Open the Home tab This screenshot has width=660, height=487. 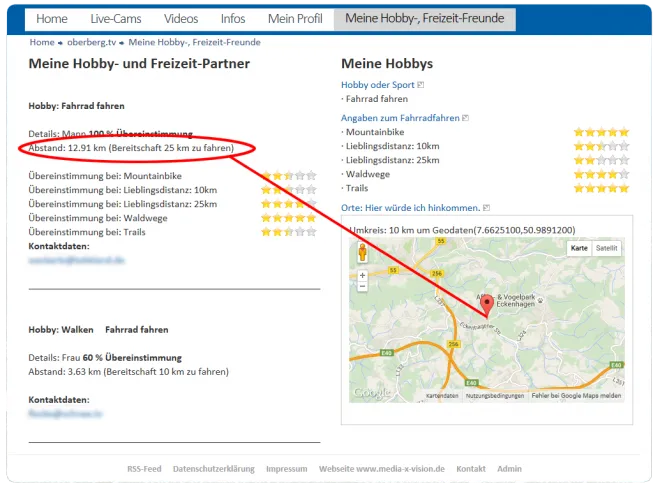point(52,19)
